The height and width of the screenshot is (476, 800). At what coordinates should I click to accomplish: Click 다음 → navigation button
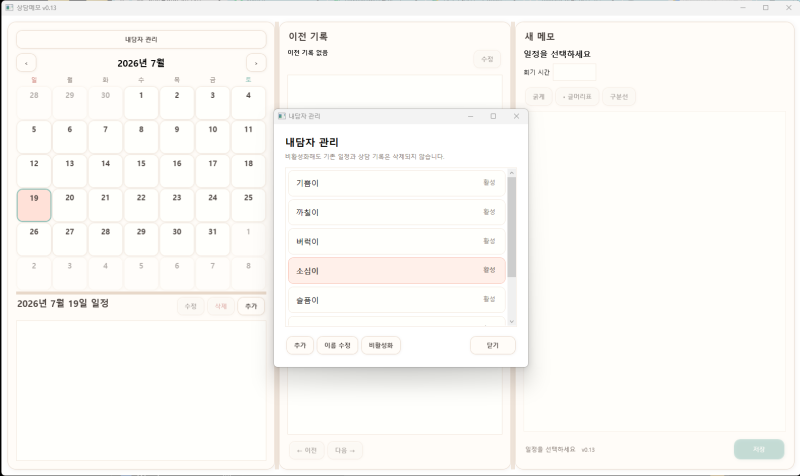[x=345, y=450]
